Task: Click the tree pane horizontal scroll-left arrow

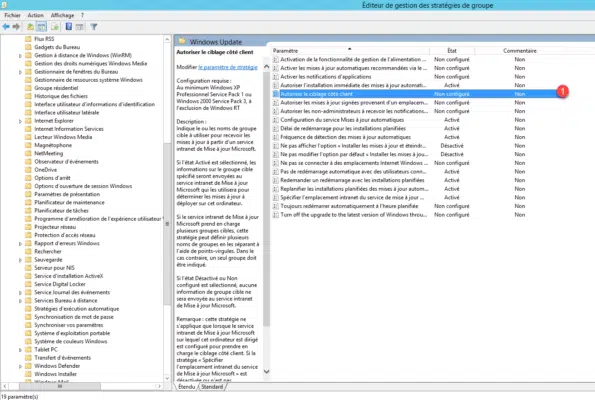Action: click(x=5, y=386)
